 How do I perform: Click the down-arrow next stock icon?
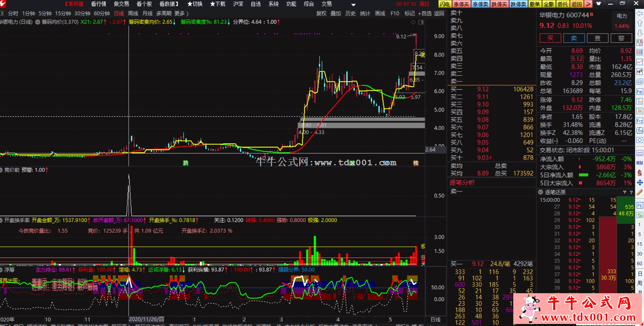pyautogui.click(x=640, y=33)
